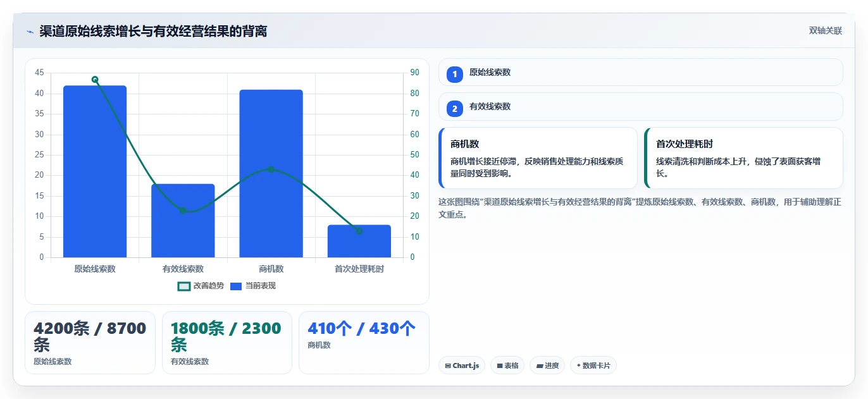Image resolution: width=868 pixels, height=399 pixels.
Task: Click the number 2 badge
Action: [x=454, y=109]
